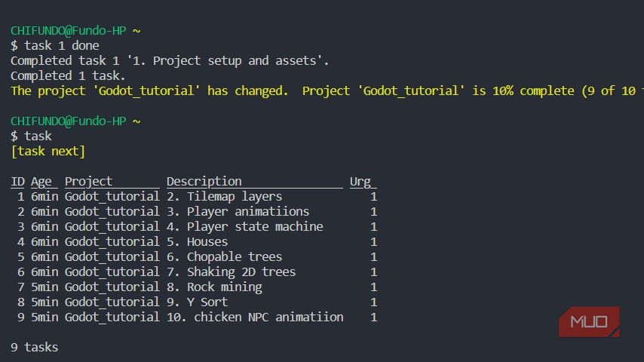Click the yellow 'Godot_tutorial' project changed message
Screen dimensions: 644x362
[324, 90]
